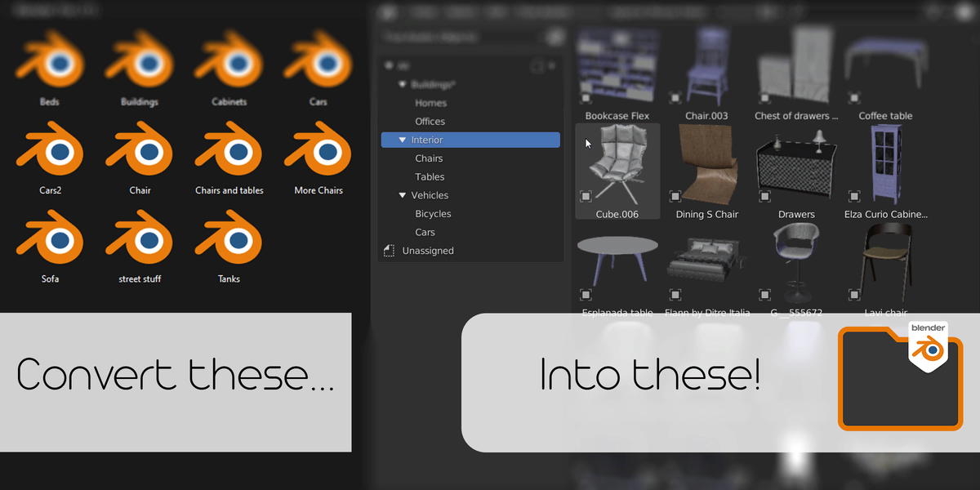
Task: Select the Vehicles catalog label
Action: coord(430,196)
